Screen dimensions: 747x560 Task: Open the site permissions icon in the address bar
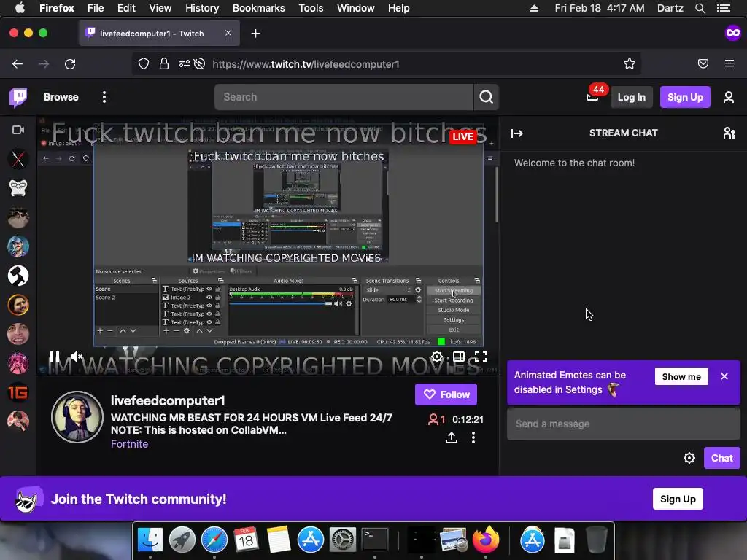tap(185, 64)
